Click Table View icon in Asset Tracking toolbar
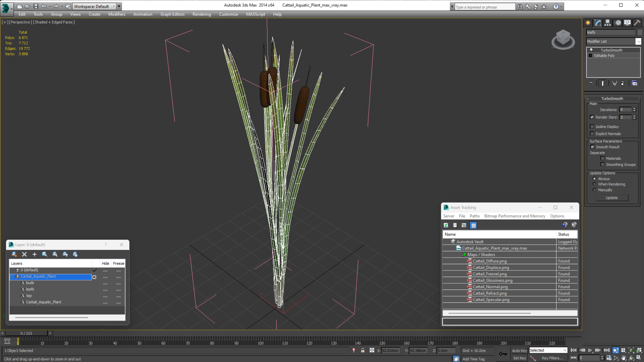The height and width of the screenshot is (362, 644). tap(474, 225)
